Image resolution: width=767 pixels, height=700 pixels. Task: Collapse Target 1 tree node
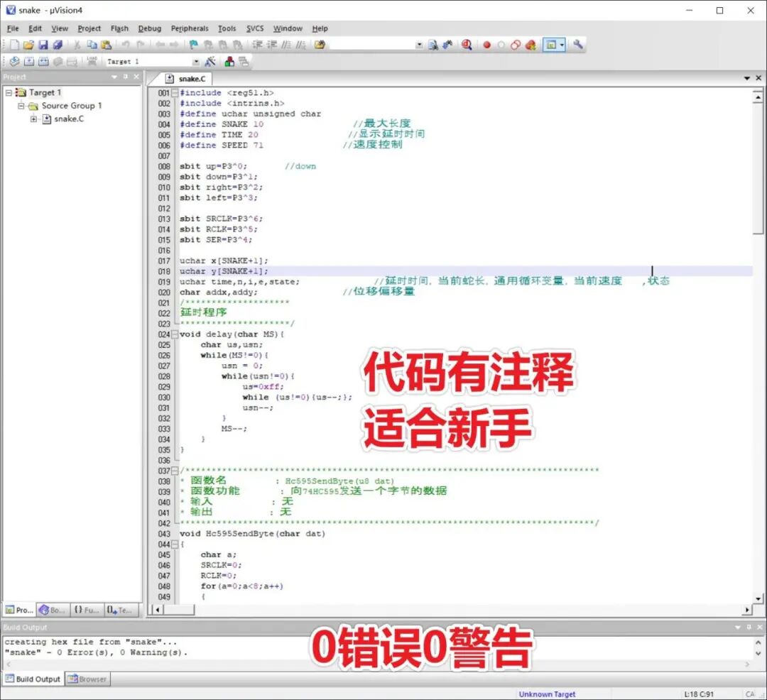tap(9, 92)
